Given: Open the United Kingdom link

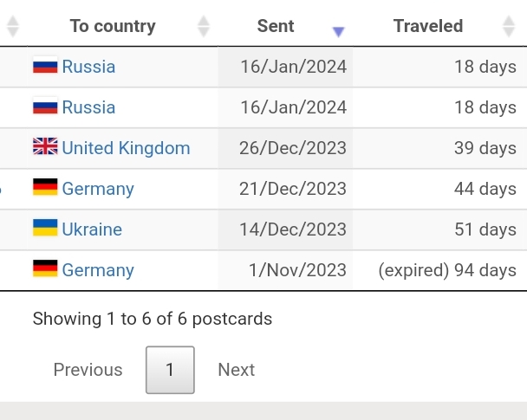Looking at the screenshot, I should [126, 148].
